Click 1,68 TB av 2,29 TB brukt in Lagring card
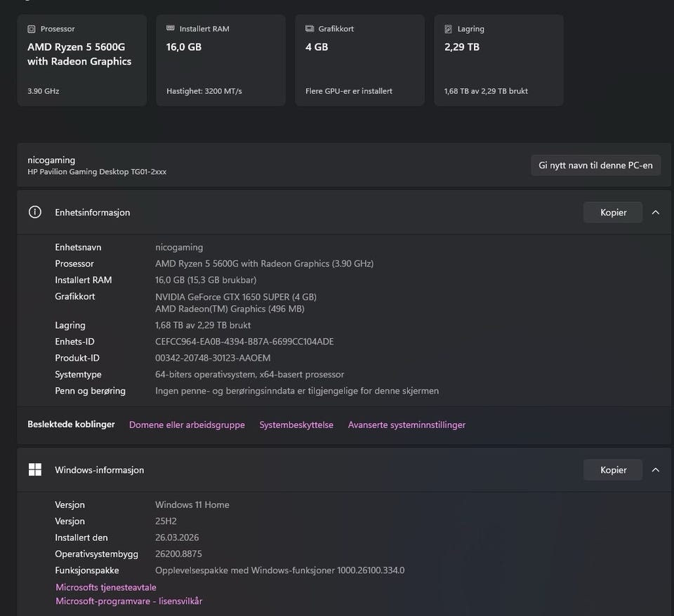The width and height of the screenshot is (674, 616). (x=486, y=91)
